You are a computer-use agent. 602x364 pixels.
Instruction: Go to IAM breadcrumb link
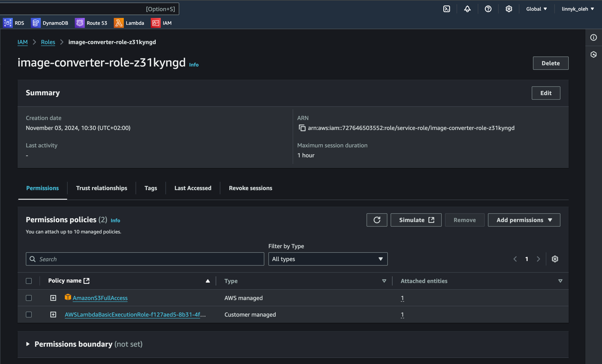[22, 42]
